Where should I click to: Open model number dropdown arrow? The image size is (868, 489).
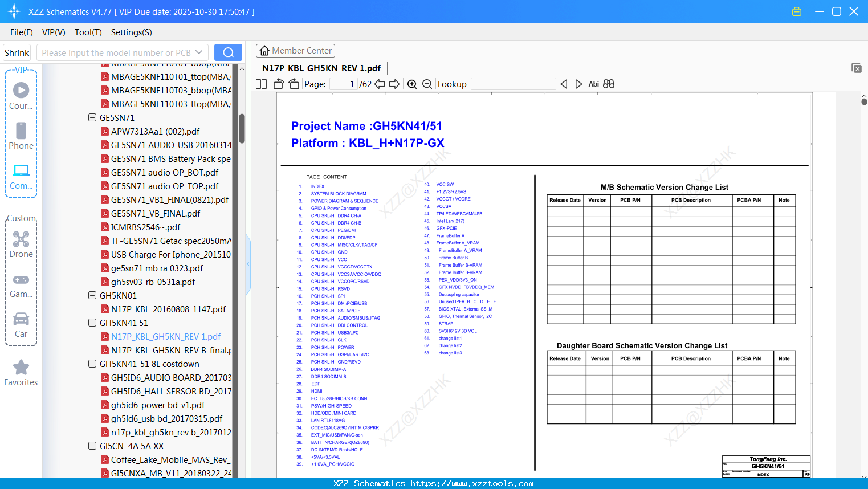pyautogui.click(x=199, y=52)
